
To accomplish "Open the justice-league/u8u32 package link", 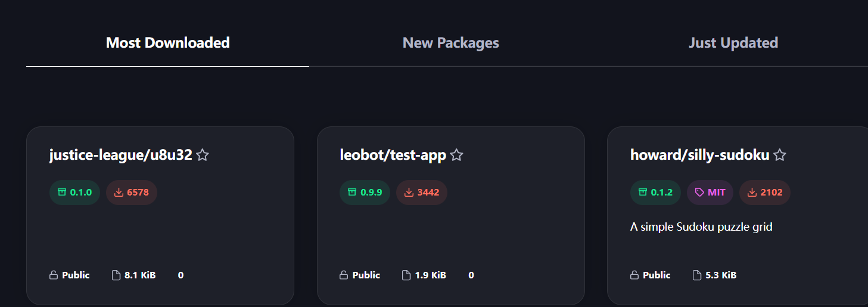I will [120, 156].
